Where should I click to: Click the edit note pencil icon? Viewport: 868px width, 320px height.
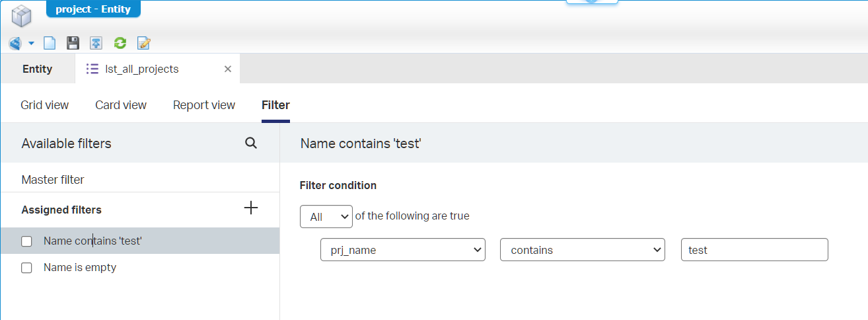click(143, 44)
